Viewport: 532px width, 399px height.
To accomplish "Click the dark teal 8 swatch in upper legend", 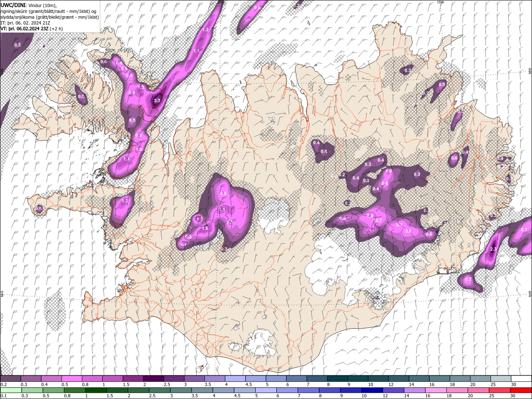I will coord(337,379).
